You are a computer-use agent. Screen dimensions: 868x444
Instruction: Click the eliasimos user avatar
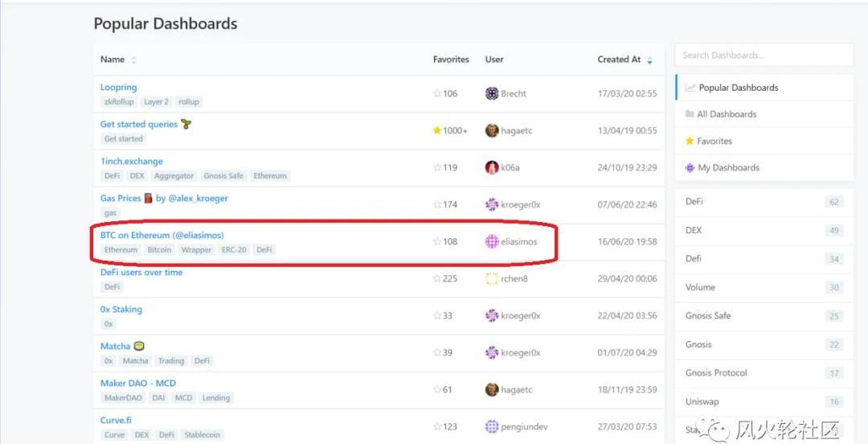click(492, 241)
